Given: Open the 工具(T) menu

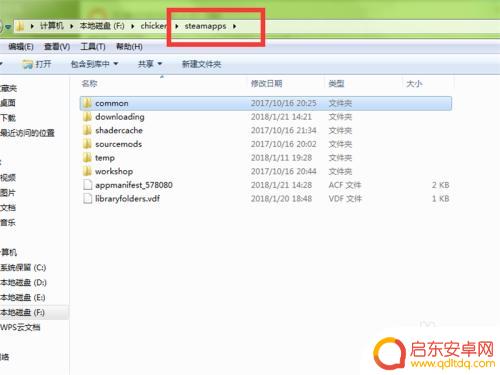Looking at the screenshot, I should click(x=93, y=47).
